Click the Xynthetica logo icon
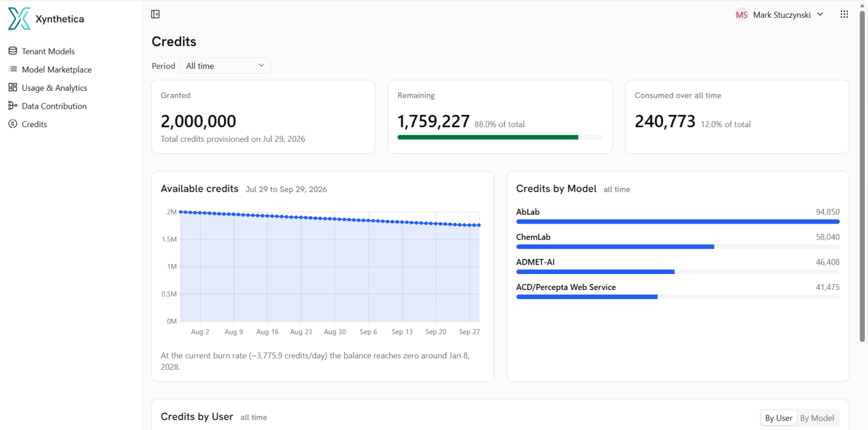 point(19,19)
